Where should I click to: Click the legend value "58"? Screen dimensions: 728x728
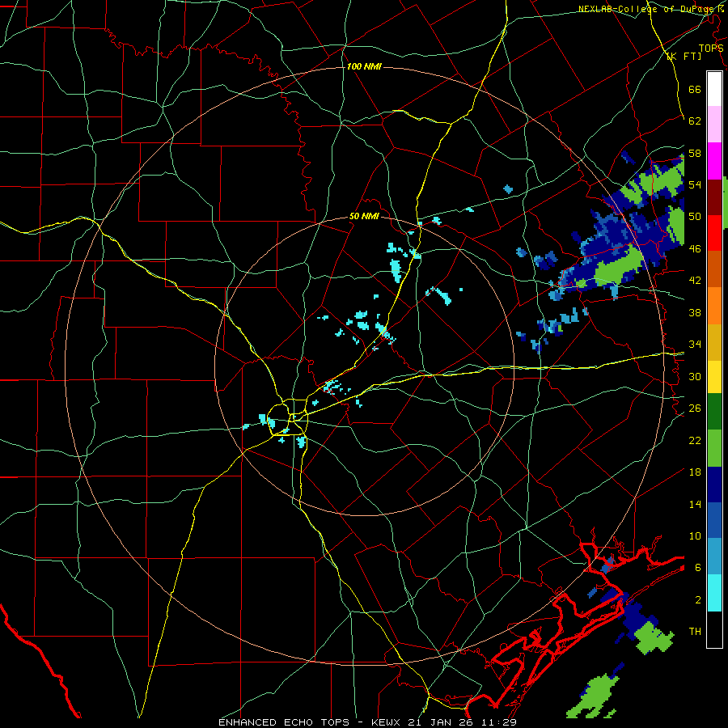pyautogui.click(x=695, y=153)
